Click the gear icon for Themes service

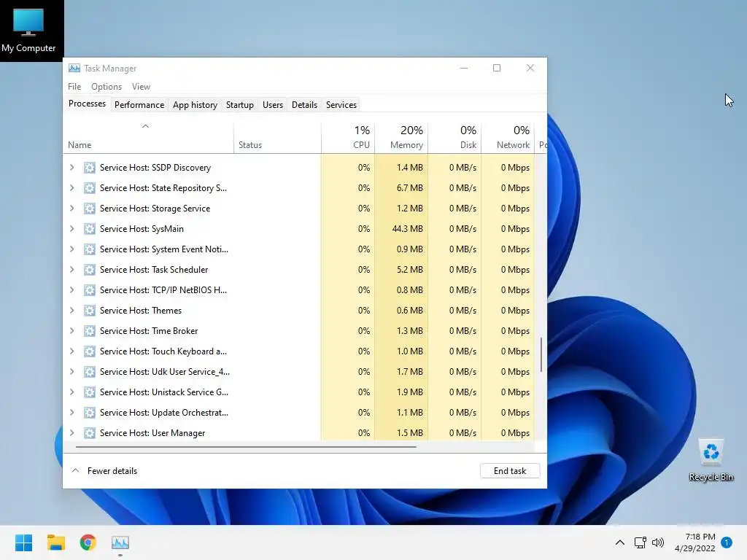pyautogui.click(x=90, y=311)
